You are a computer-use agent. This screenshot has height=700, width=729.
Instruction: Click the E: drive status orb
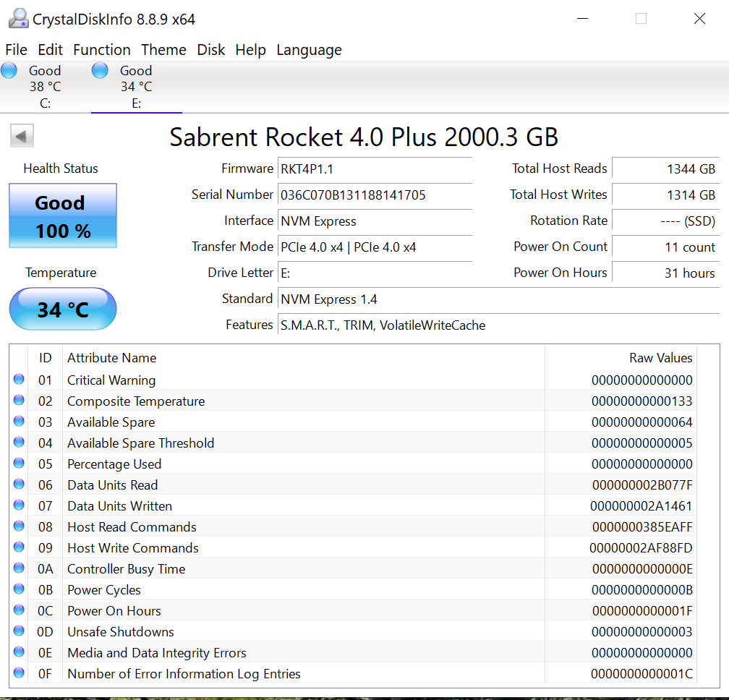click(x=100, y=71)
